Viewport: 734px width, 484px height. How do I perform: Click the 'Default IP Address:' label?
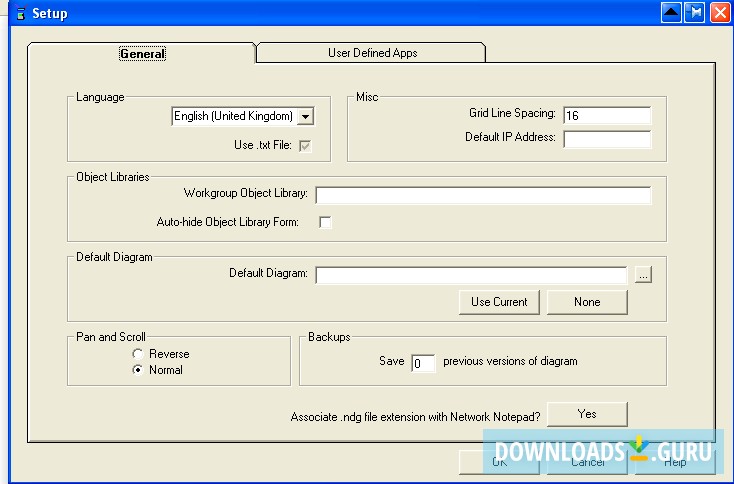coord(510,137)
